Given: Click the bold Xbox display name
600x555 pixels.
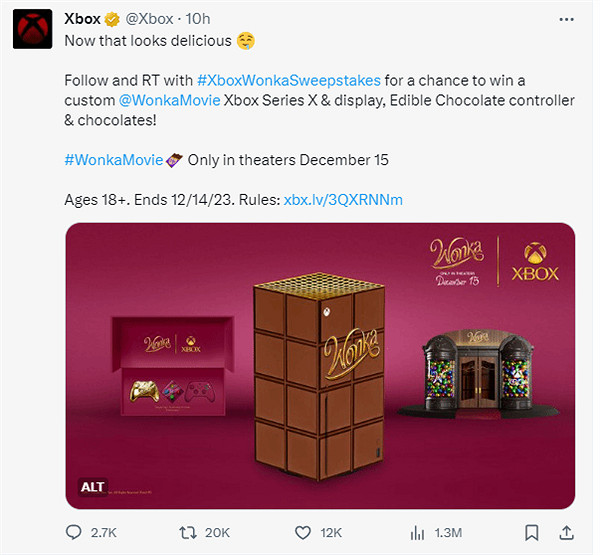Looking at the screenshot, I should tap(87, 19).
